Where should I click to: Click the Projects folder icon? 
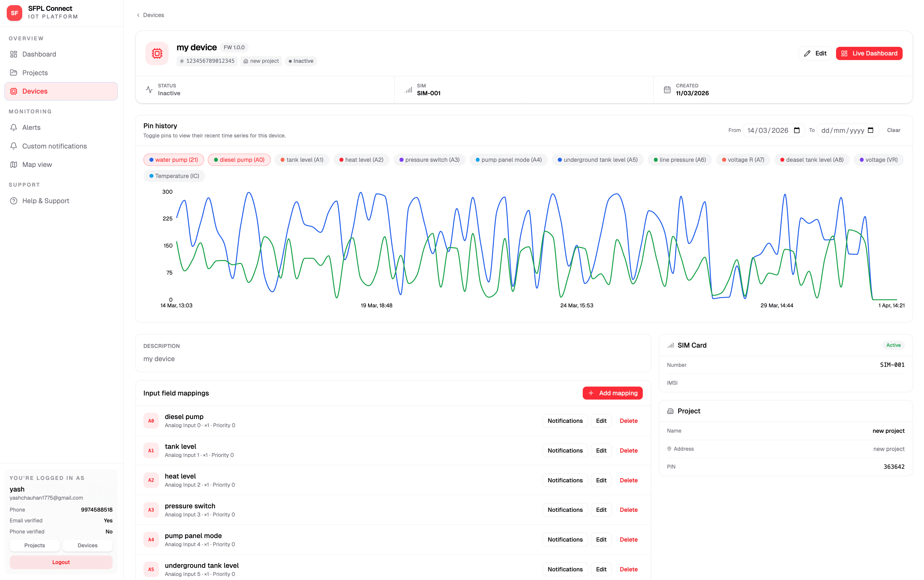click(14, 72)
